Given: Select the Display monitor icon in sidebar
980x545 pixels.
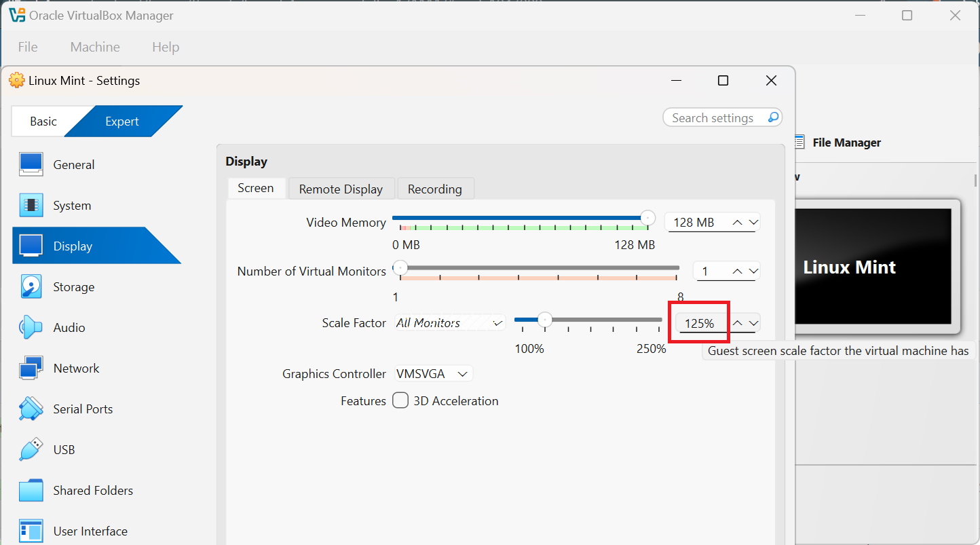Looking at the screenshot, I should (x=31, y=246).
